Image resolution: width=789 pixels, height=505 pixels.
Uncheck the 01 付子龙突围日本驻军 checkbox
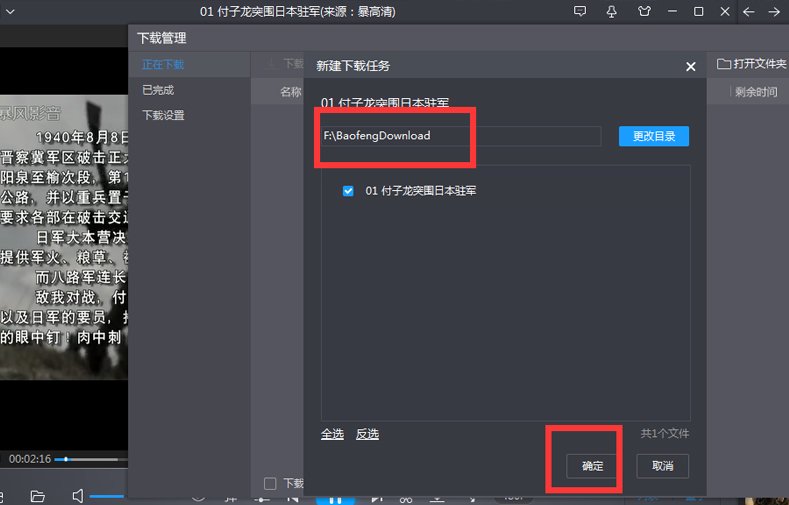348,191
